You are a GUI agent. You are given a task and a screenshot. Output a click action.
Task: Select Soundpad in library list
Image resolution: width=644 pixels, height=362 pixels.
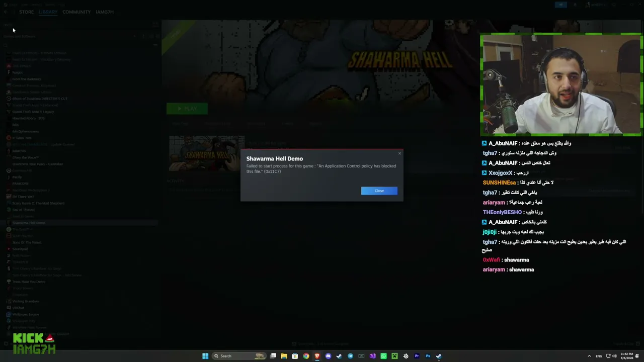click(x=20, y=249)
